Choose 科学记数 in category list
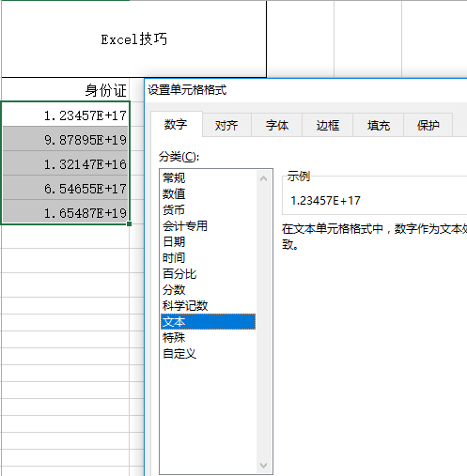 coord(208,306)
